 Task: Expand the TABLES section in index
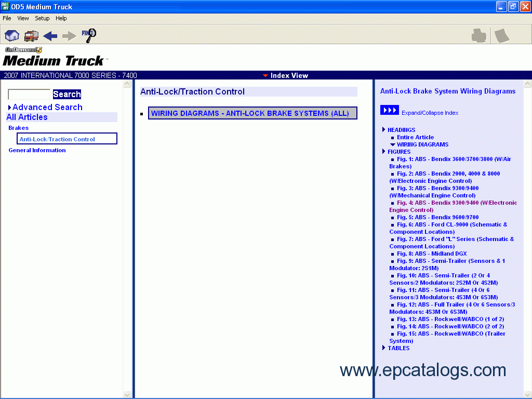coord(398,348)
